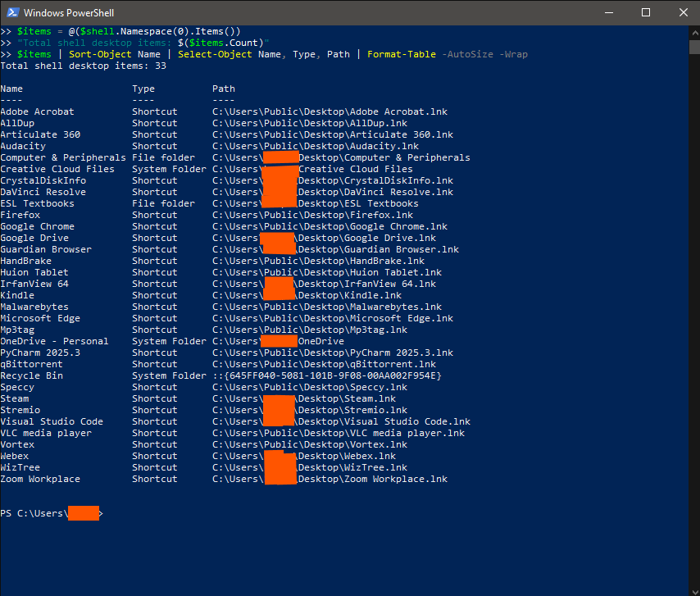The width and height of the screenshot is (700, 596).
Task: Click 'Guardian Browser' in Name column
Action: (46, 249)
